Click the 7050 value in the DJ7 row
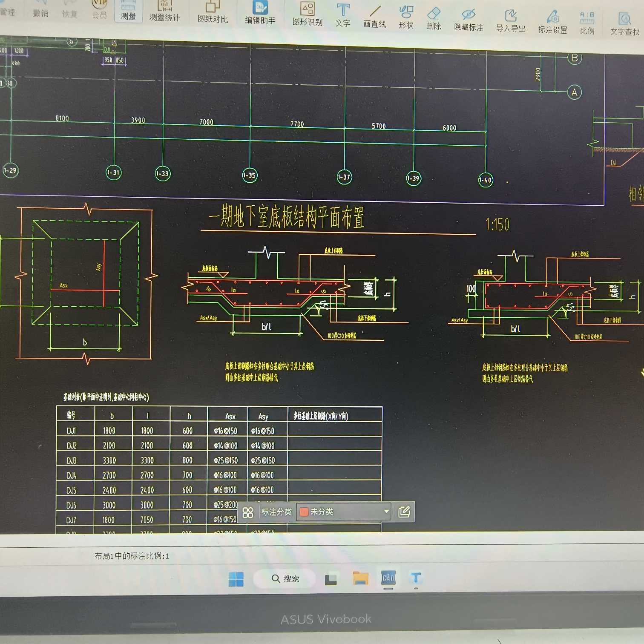 pos(147,520)
